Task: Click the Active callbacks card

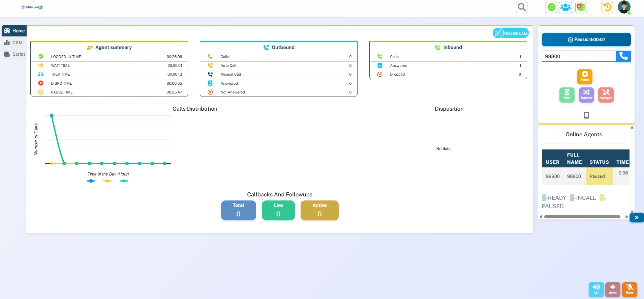Action: [319, 210]
